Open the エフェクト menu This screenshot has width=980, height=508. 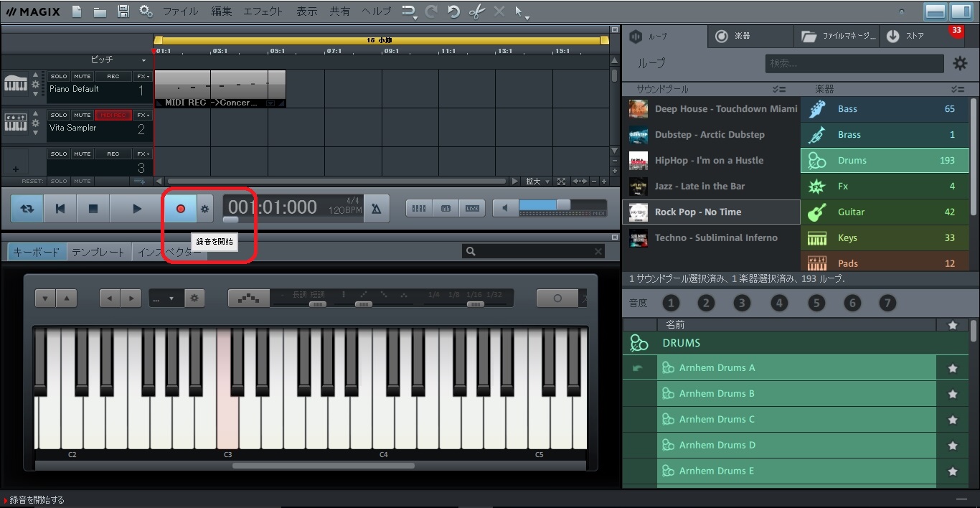[x=263, y=11]
